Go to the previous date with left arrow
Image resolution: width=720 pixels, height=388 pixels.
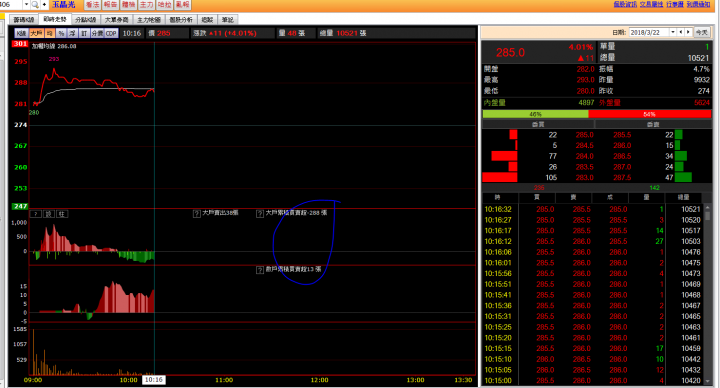tap(681, 32)
